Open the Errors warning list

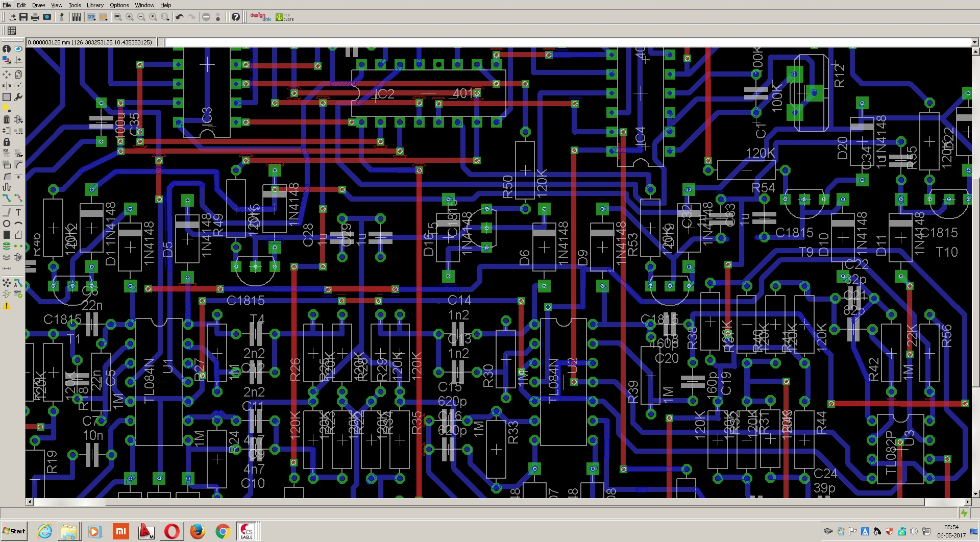(x=7, y=306)
